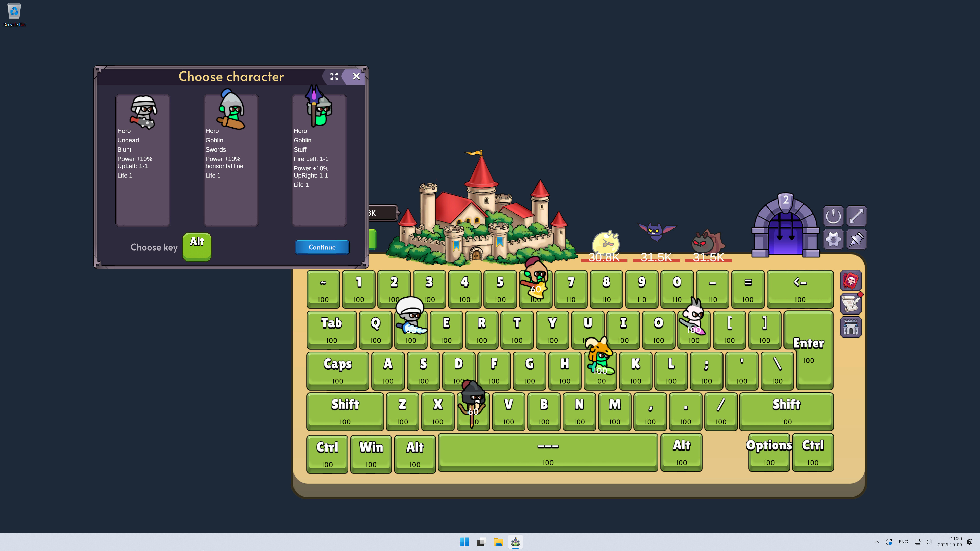Open the castle tower icon in sidebar
Viewport: 980px width, 551px height.
(x=851, y=327)
